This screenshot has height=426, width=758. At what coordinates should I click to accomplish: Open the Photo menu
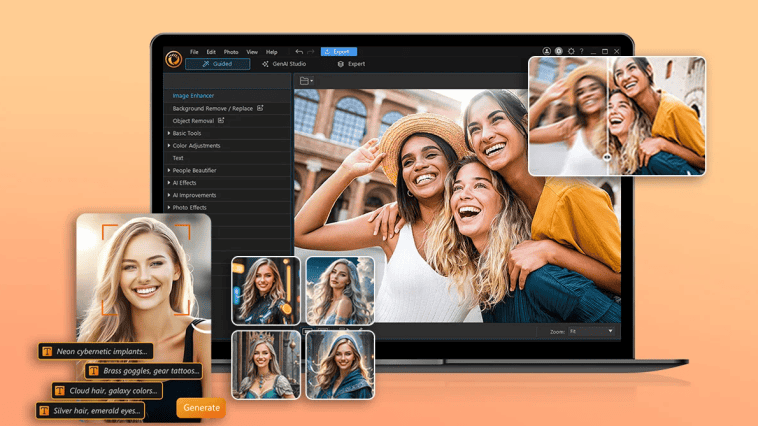point(231,52)
